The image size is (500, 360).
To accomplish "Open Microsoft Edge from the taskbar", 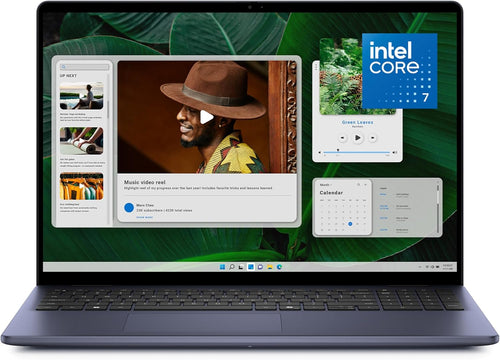I will click(279, 267).
